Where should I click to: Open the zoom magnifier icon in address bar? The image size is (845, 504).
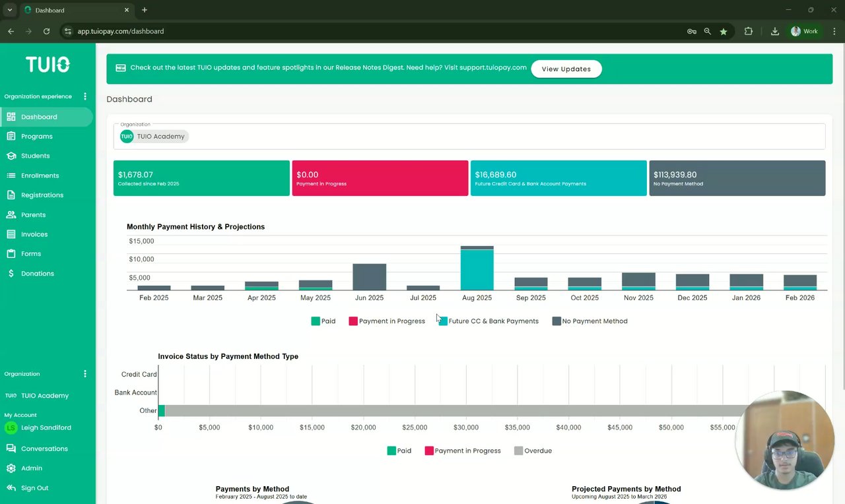coord(708,31)
